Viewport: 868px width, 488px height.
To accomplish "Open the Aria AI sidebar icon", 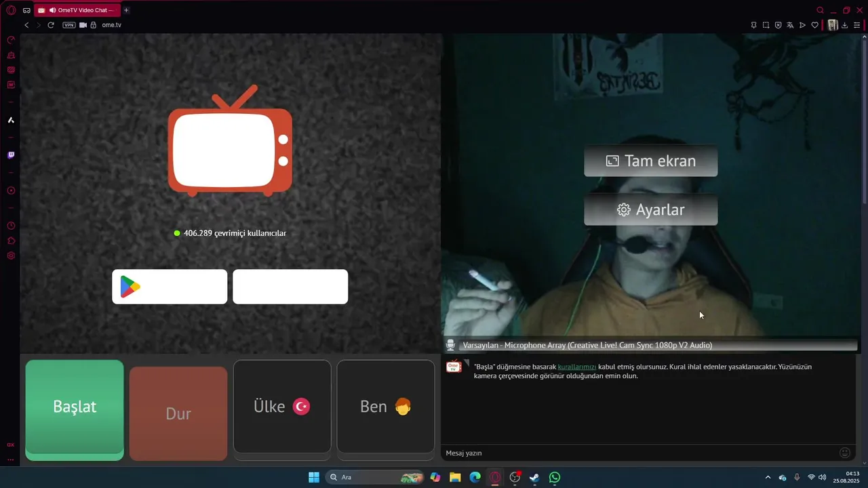I will 11,120.
